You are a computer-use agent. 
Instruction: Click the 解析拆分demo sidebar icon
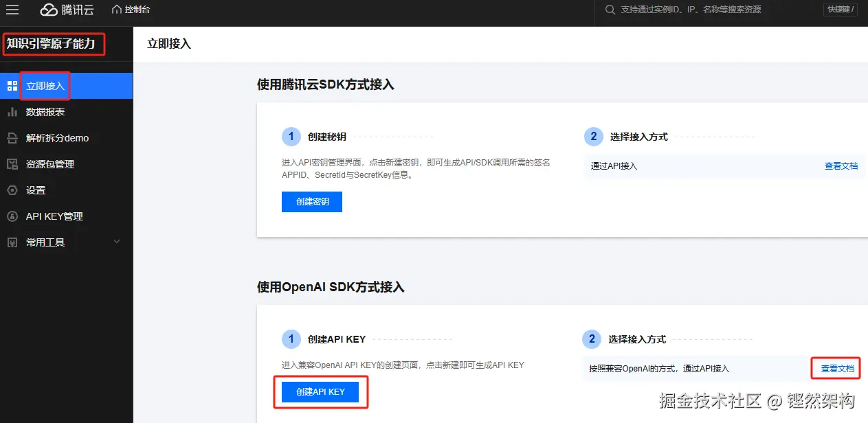[x=12, y=138]
